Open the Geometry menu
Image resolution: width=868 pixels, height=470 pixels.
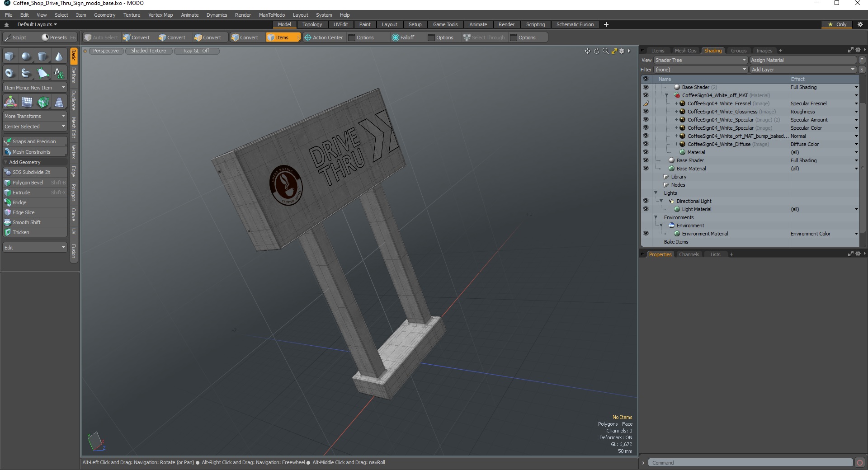tap(104, 15)
